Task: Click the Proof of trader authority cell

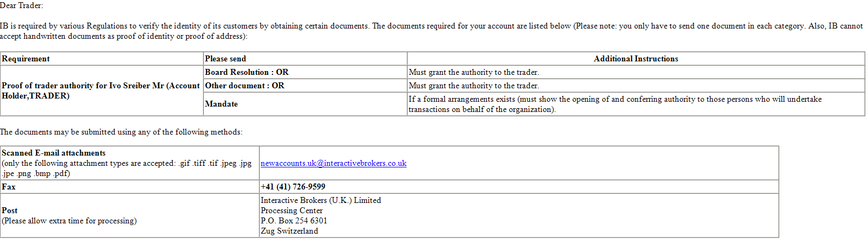Action: tap(101, 90)
